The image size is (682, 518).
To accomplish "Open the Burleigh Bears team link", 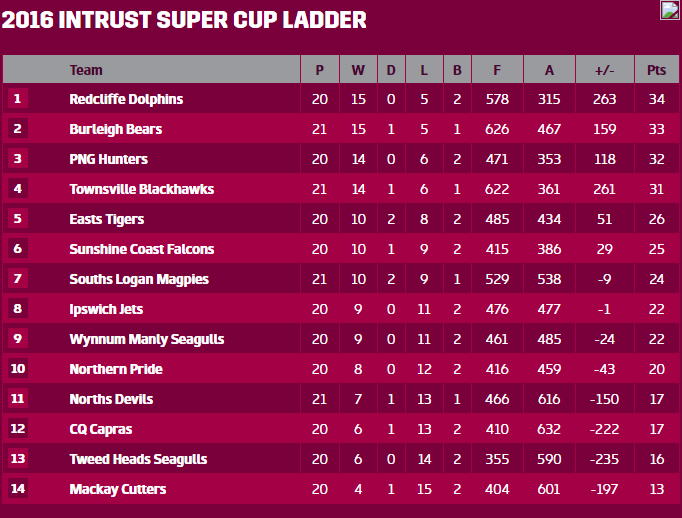I will click(115, 129).
